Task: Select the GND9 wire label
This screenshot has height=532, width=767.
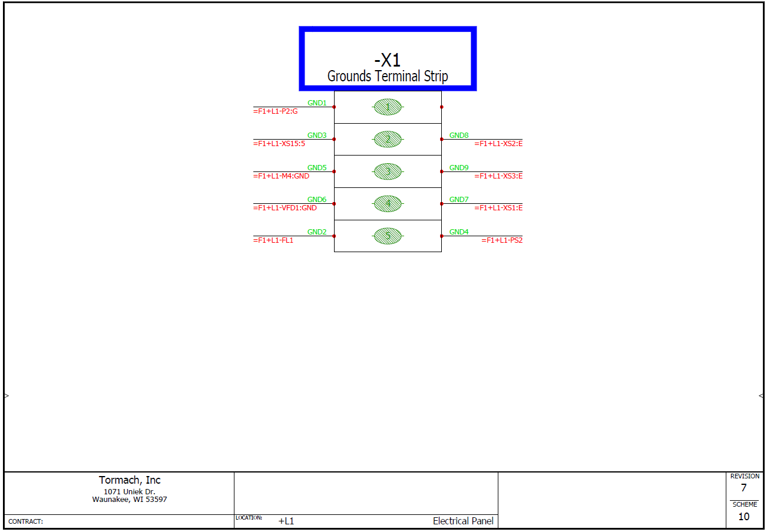Action: [x=459, y=168]
